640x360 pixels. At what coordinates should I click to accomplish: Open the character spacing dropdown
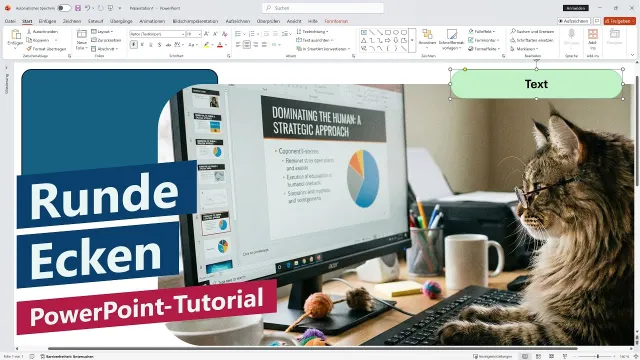179,44
